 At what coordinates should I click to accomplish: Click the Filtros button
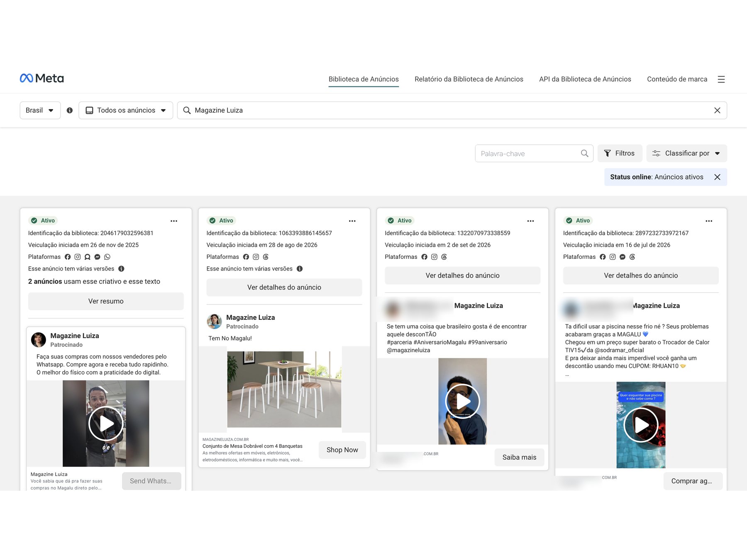[620, 153]
